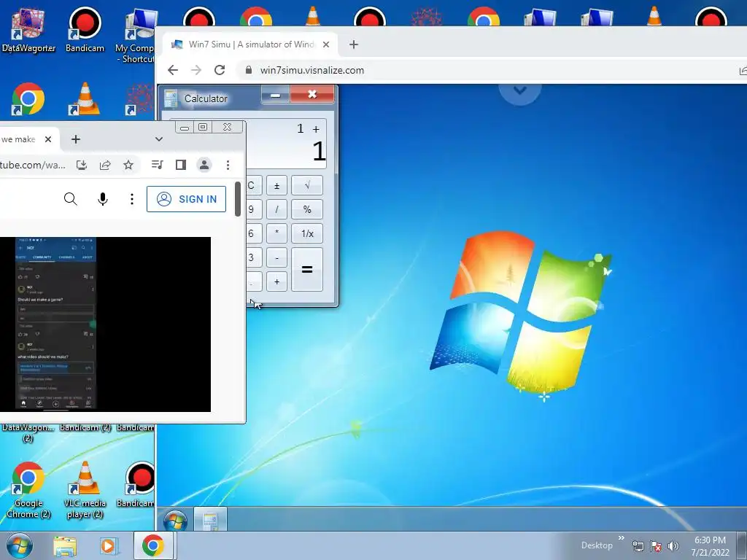This screenshot has height=560, width=747.
Task: Click the Google Chrome (2) desktop shortcut
Action: pos(28,491)
